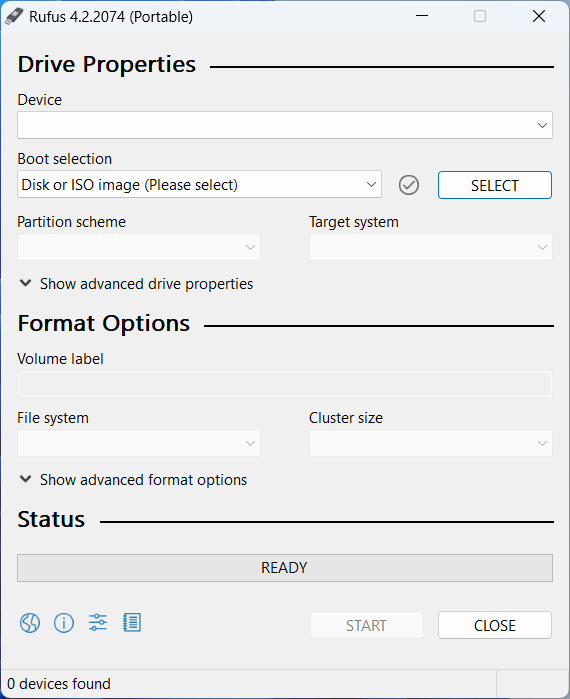
Task: Click the START button
Action: (366, 625)
